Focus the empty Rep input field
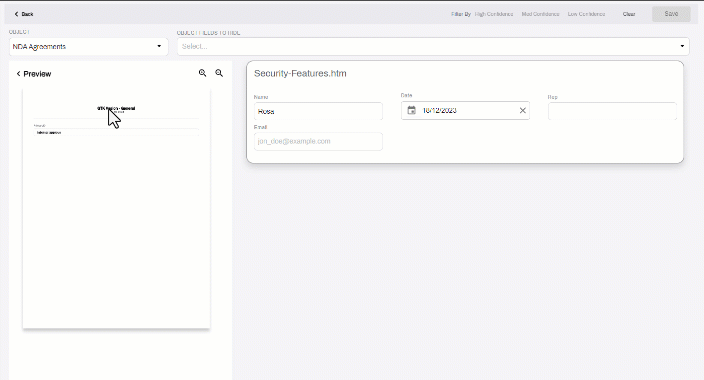Screen dimensions: 704x380 pos(612,111)
